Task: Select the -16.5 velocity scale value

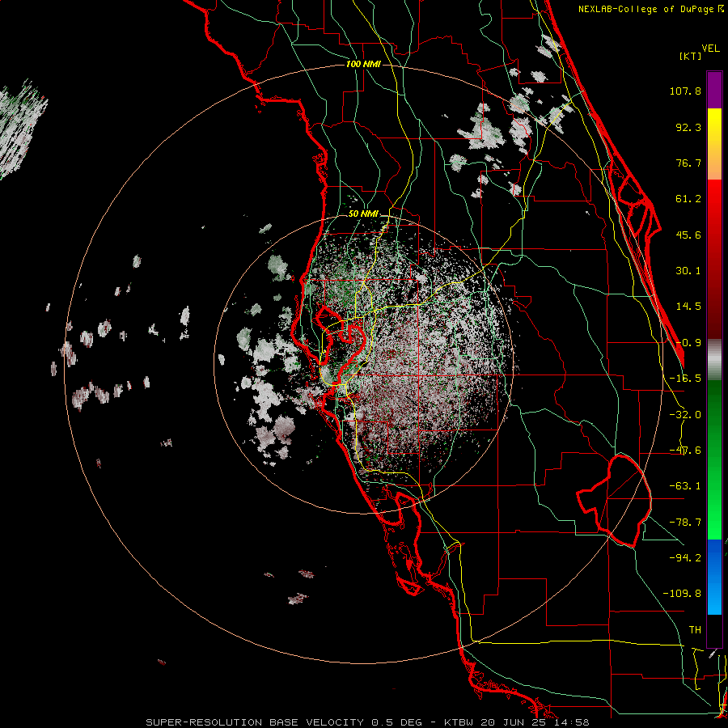Action: pos(685,379)
